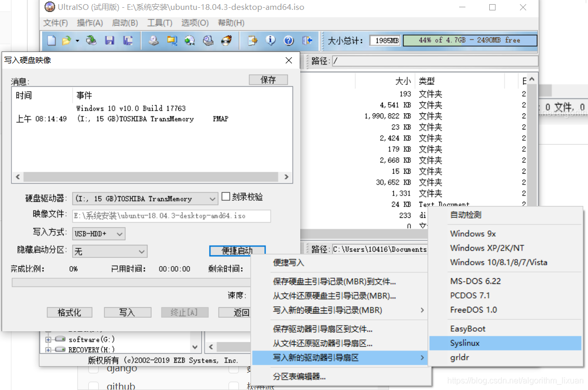
Task: Choose FreeDOS 1.0 in the submenu
Action: click(x=505, y=310)
